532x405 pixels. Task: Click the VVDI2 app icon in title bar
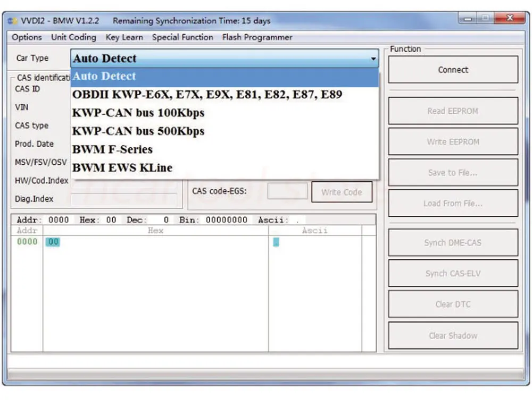click(13, 21)
